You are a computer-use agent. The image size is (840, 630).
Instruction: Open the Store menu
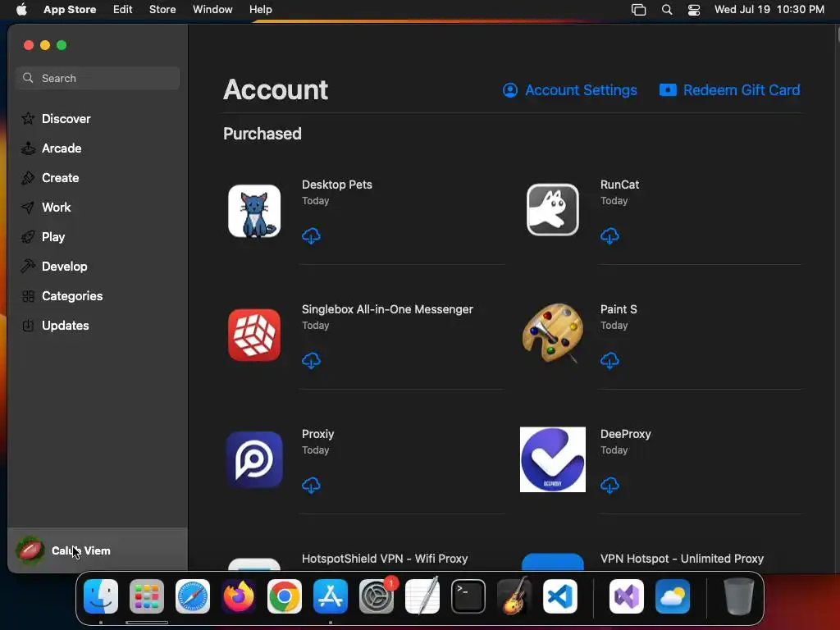click(x=162, y=9)
